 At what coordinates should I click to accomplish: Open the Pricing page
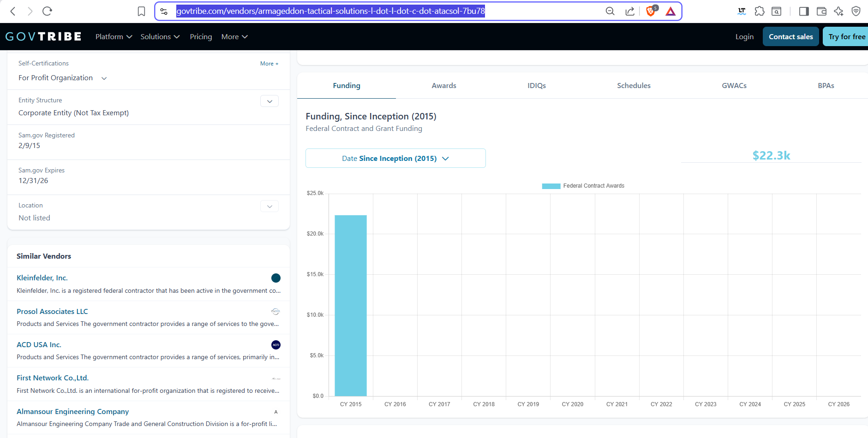(x=201, y=36)
